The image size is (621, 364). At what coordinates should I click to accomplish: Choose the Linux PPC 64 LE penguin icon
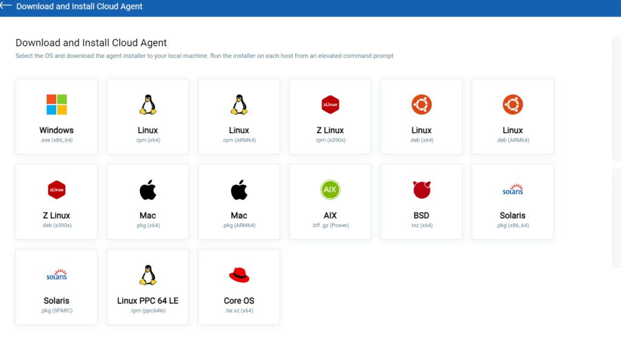click(x=148, y=275)
